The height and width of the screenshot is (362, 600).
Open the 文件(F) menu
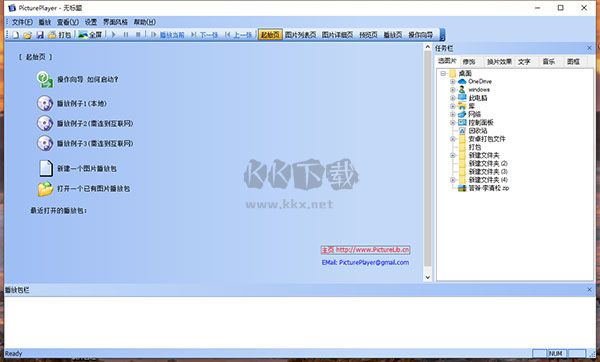pos(22,22)
